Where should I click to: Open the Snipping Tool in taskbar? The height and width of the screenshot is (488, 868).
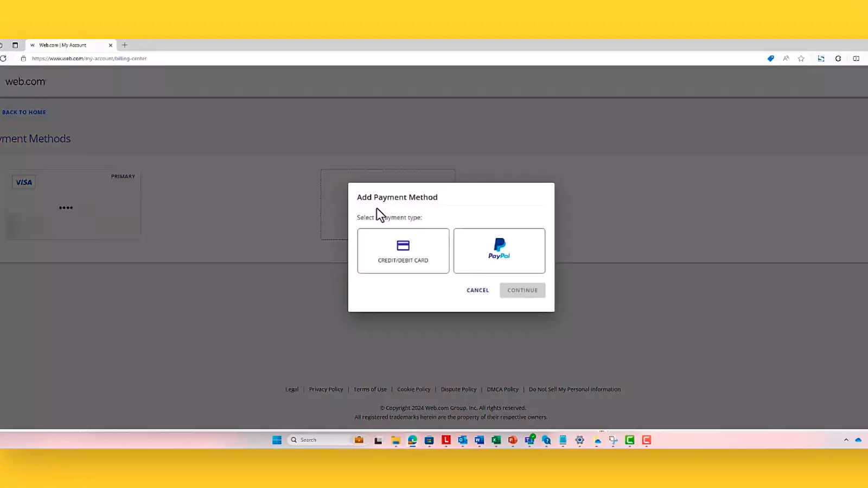[613, 440]
